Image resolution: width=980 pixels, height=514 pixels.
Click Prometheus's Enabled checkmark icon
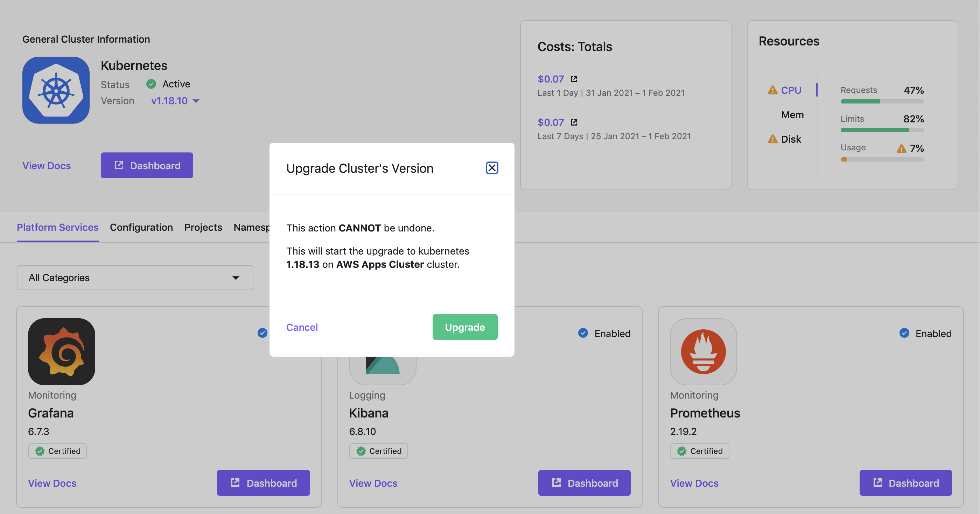(x=904, y=333)
